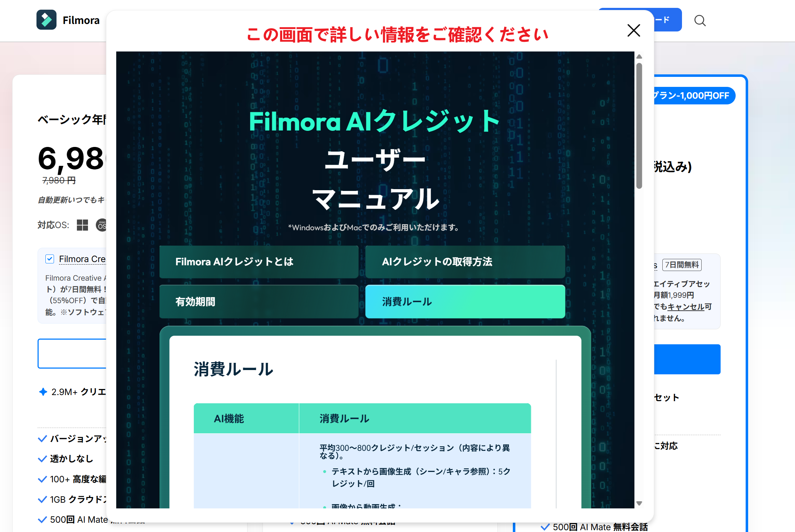795x532 pixels.
Task: Click the バージョンアッ feature text
Action: tap(78, 439)
